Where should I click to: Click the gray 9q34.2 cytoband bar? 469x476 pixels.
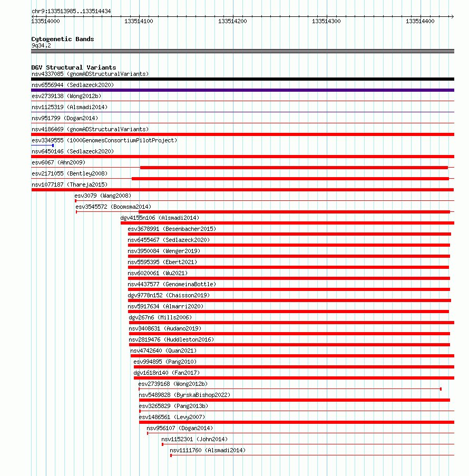[x=242, y=51]
